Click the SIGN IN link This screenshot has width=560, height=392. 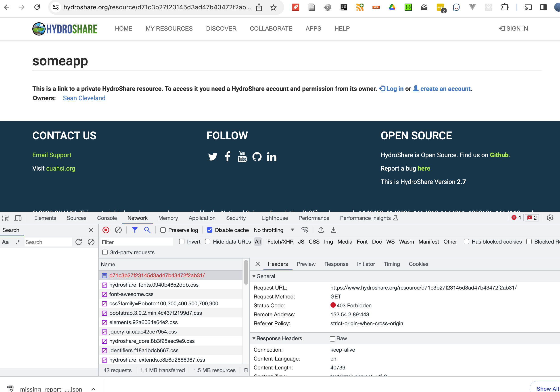(x=513, y=29)
